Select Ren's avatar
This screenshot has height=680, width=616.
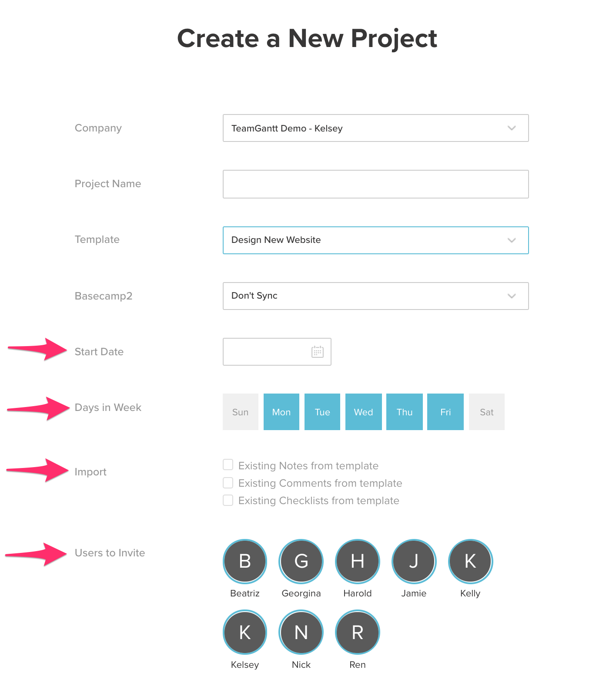tap(357, 632)
